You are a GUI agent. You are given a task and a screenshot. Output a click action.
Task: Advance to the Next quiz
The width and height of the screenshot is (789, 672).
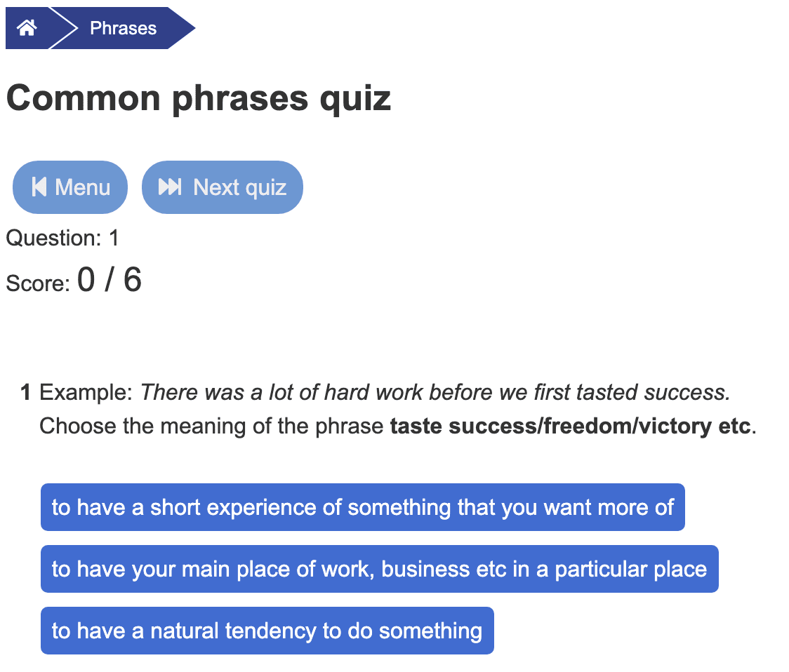[x=222, y=187]
